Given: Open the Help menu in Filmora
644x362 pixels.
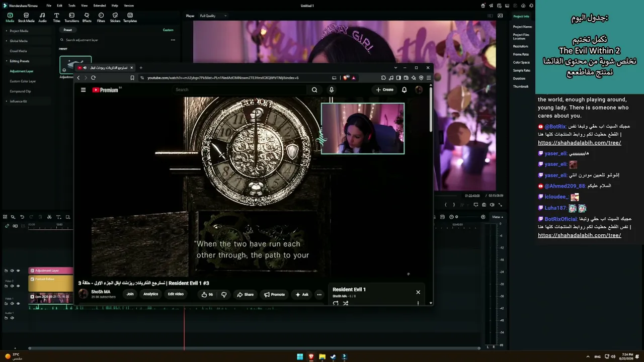Looking at the screenshot, I should (x=115, y=6).
